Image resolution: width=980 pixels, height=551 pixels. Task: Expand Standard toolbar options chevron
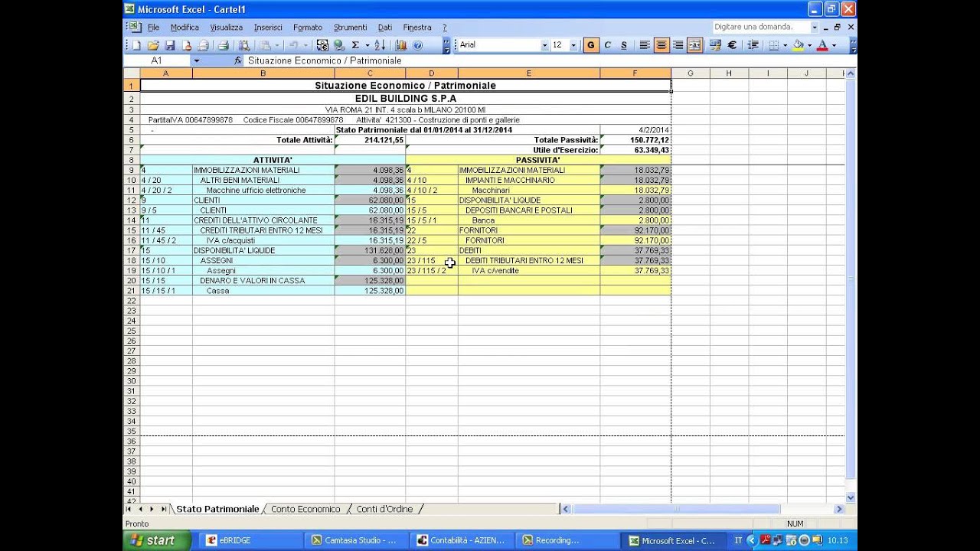447,45
